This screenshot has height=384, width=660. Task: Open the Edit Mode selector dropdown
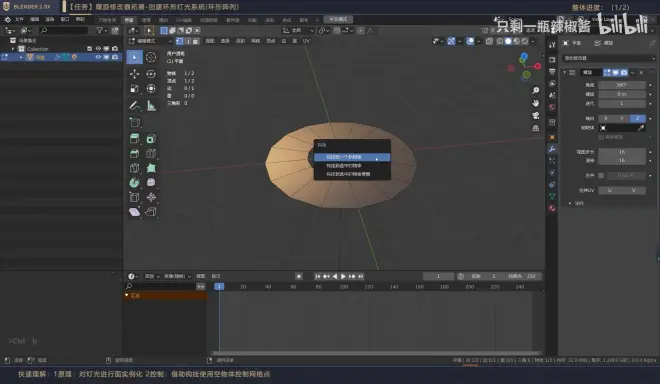[151, 41]
